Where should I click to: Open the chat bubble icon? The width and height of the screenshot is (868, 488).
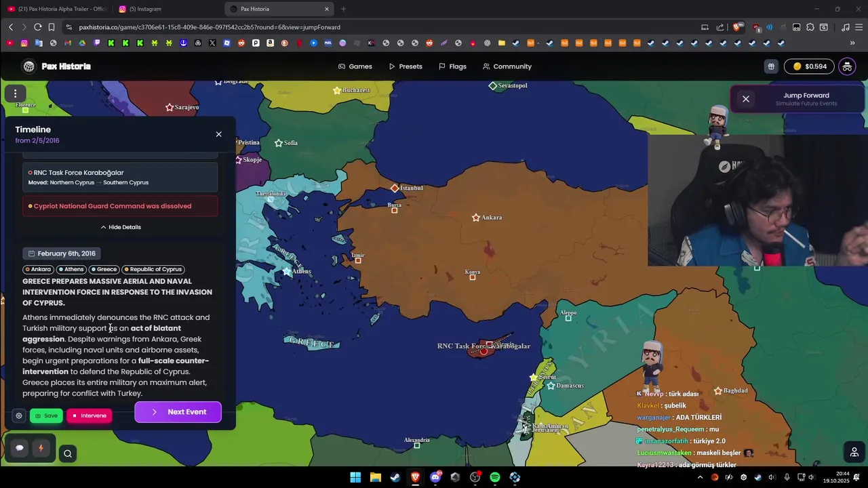point(20,448)
